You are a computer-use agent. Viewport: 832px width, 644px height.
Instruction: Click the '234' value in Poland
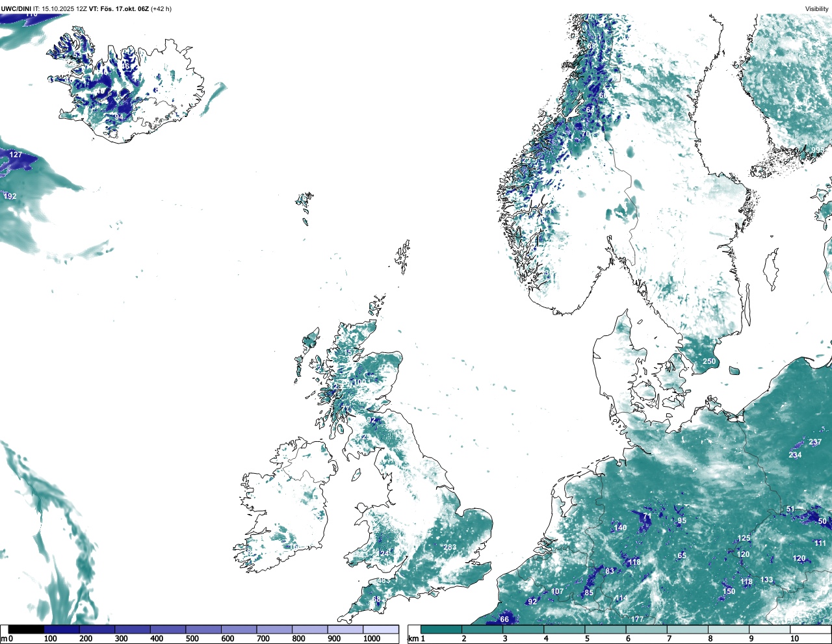[795, 455]
